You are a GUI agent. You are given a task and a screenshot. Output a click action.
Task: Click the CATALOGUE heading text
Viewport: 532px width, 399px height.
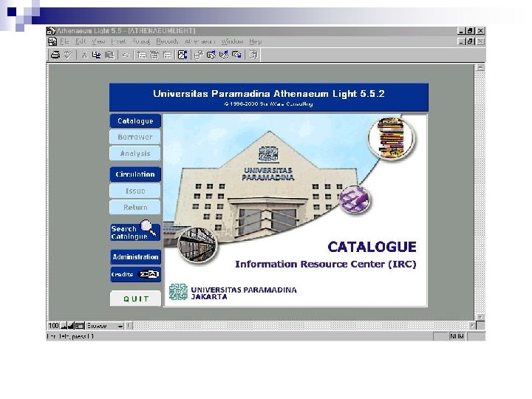372,247
